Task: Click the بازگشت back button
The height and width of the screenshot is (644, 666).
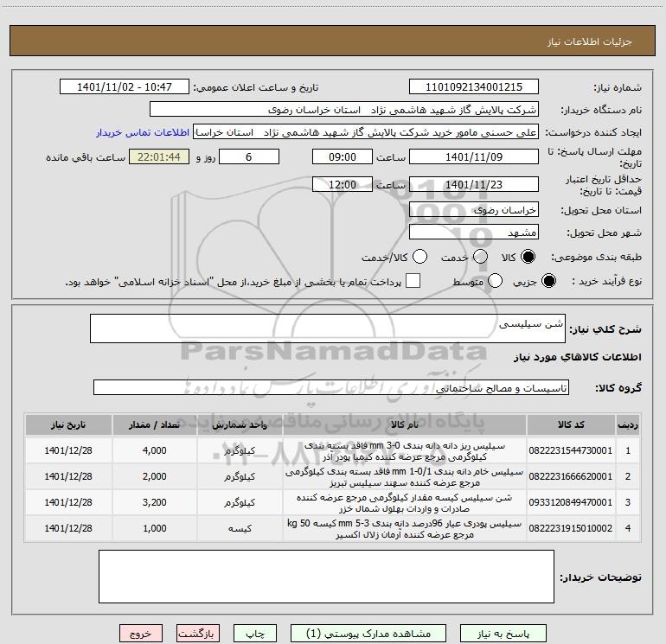Action: coord(198,634)
